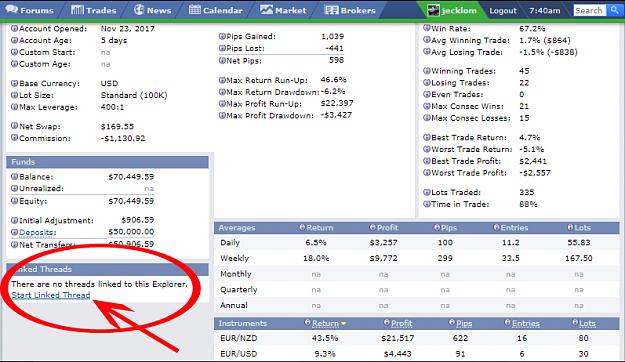Click the Weekly row label in Averages
This screenshot has width=625, height=362.
point(234,258)
